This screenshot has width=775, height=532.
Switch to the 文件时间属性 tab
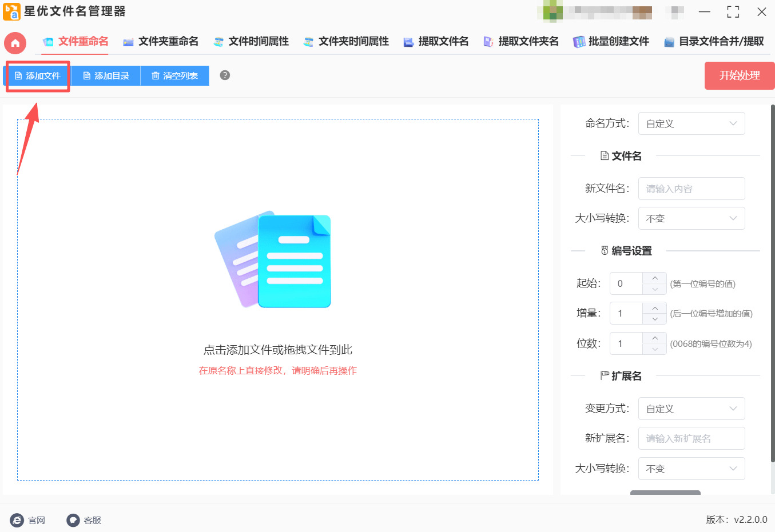pyautogui.click(x=251, y=41)
